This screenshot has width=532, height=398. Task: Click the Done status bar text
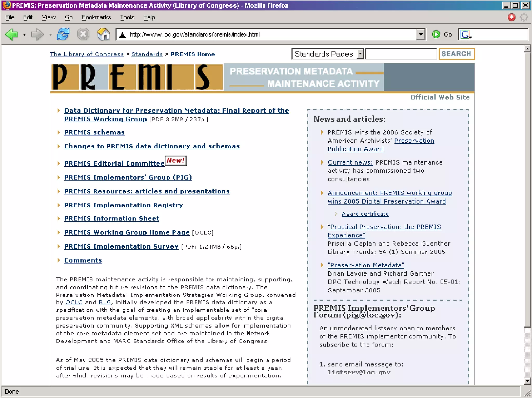point(12,392)
